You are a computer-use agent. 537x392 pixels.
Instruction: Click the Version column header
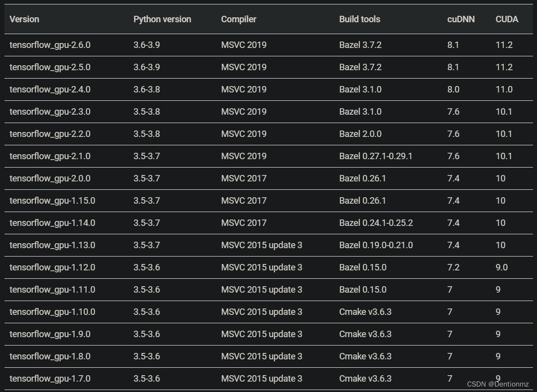(x=24, y=19)
